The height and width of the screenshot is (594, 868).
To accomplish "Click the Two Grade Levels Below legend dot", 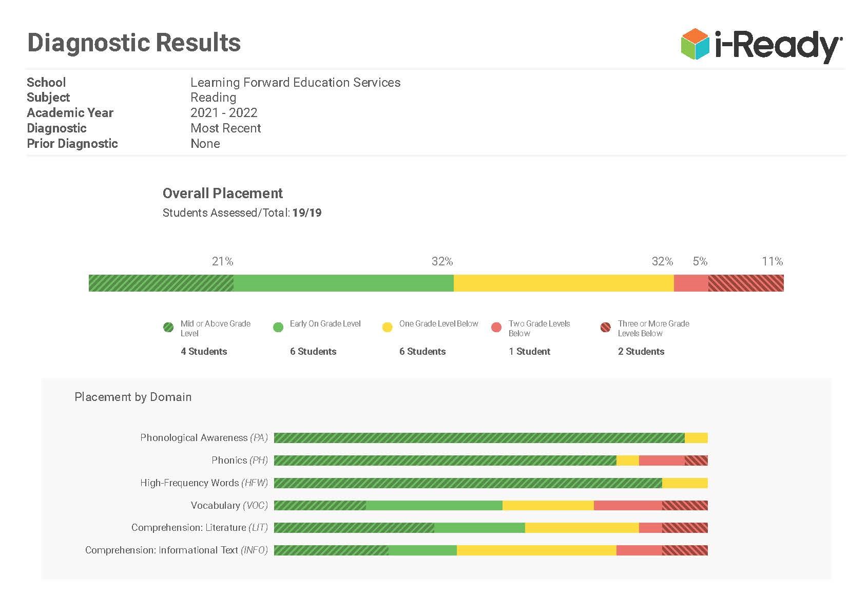I will click(x=496, y=328).
